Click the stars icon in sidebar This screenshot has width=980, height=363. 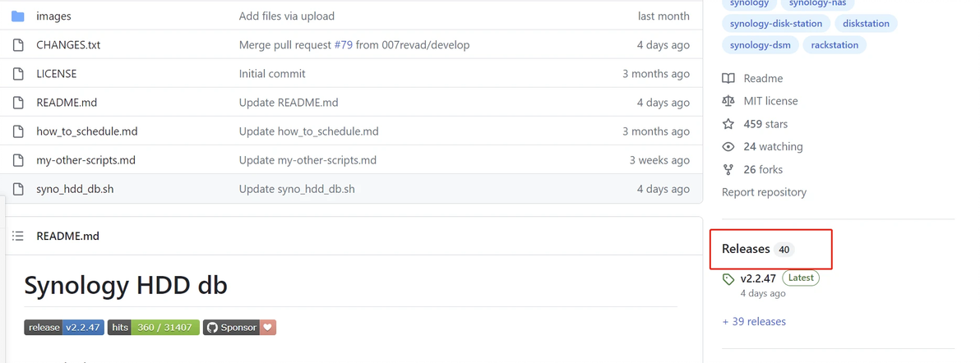[x=728, y=124]
